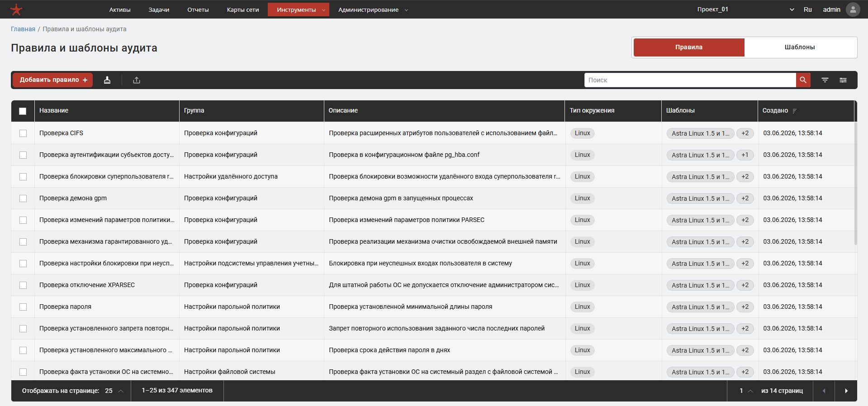
Task: Expand the Администрирование dropdown
Action: (373, 9)
